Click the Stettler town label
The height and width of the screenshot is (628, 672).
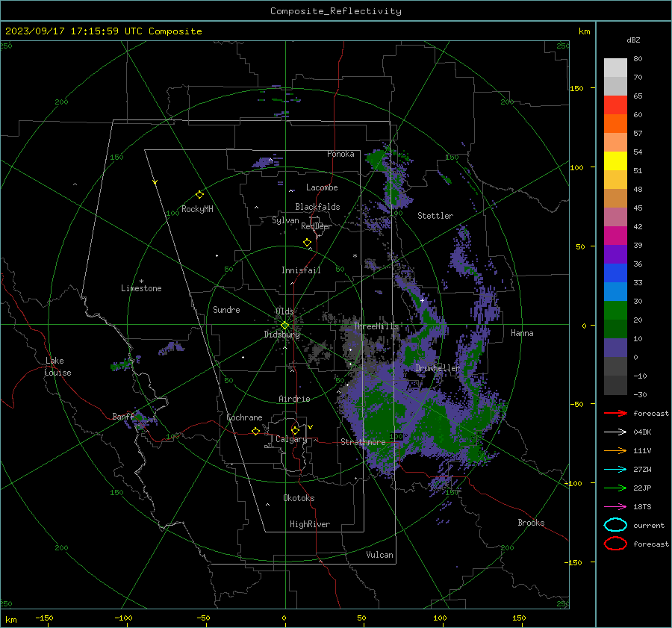pos(435,216)
